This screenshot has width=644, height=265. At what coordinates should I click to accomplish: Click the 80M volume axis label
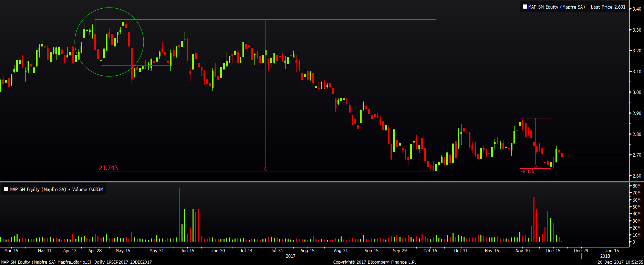(636, 186)
